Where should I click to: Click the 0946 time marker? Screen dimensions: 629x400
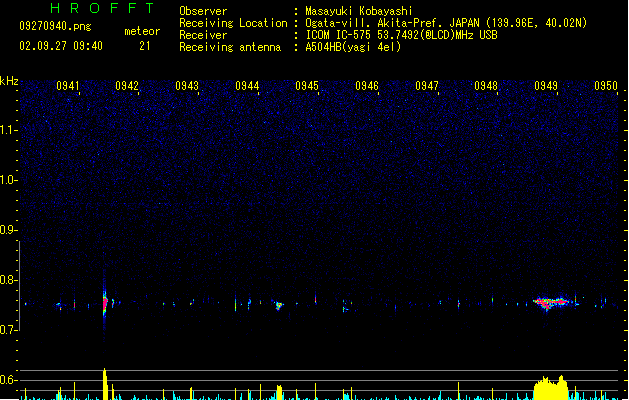(367, 86)
